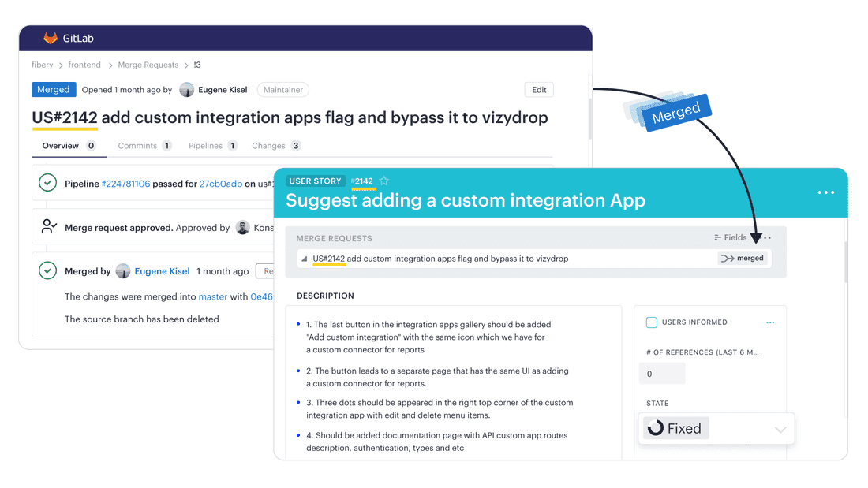Click Konstantin's approver avatar
The height and width of the screenshot is (488, 868).
coord(241,227)
